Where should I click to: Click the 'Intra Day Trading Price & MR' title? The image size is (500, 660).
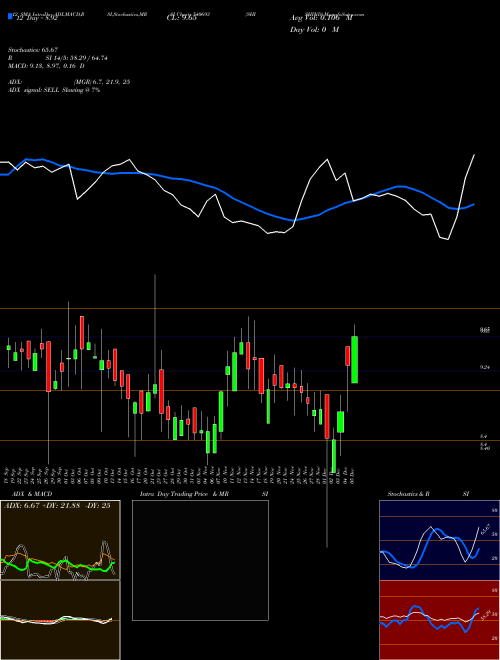pyautogui.click(x=184, y=494)
